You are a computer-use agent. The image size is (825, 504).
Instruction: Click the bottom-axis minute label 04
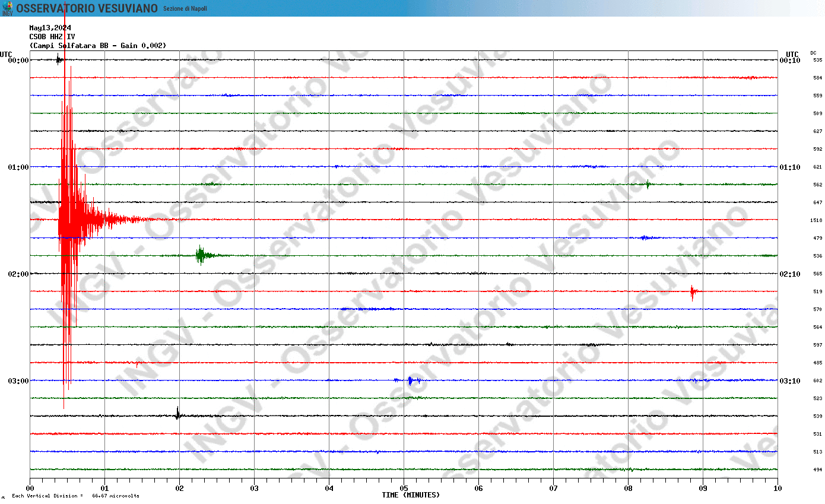point(329,489)
